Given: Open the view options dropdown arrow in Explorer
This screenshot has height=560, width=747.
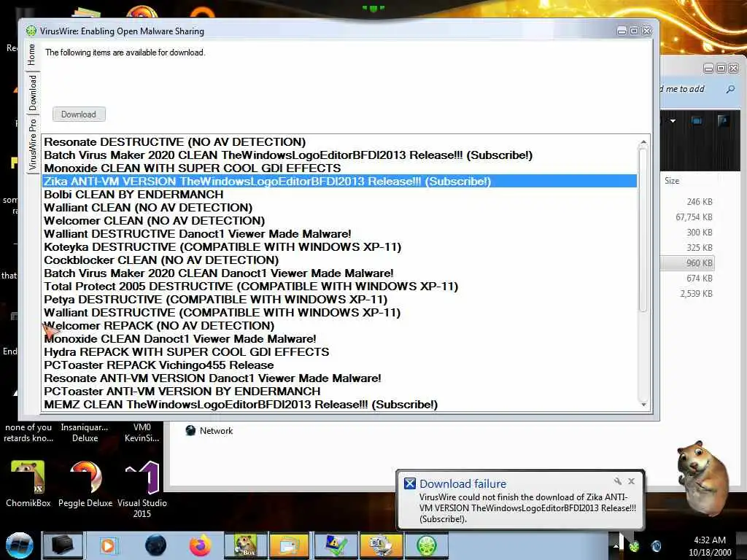Looking at the screenshot, I should pyautogui.click(x=673, y=121).
